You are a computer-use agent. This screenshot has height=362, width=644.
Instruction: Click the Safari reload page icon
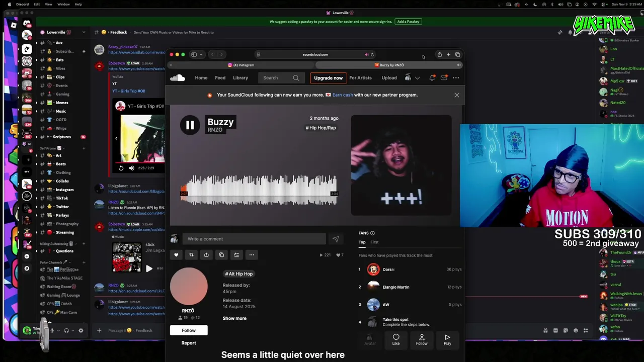pyautogui.click(x=372, y=54)
